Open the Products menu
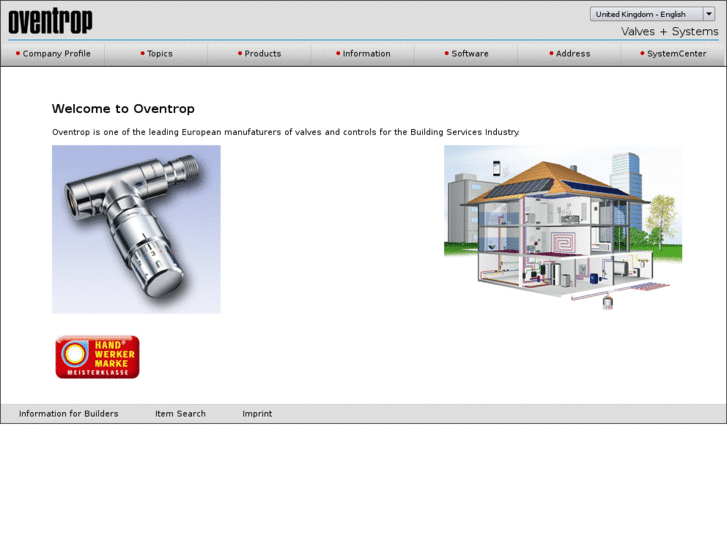The width and height of the screenshot is (727, 545). [x=259, y=54]
